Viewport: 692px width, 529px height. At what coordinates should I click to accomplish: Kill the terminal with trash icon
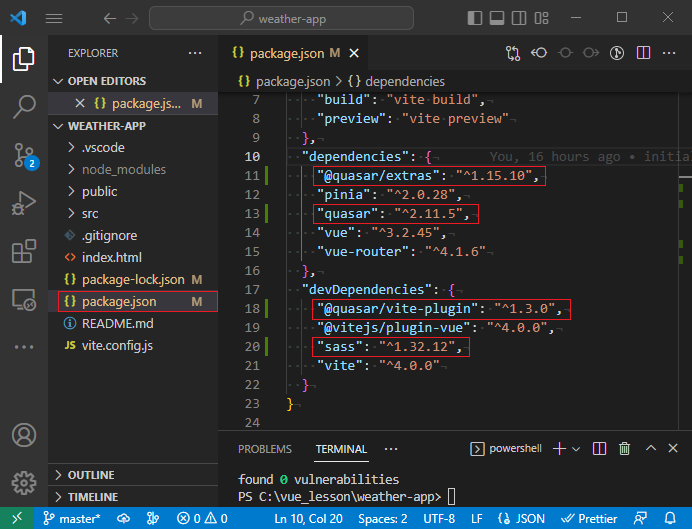click(x=624, y=448)
